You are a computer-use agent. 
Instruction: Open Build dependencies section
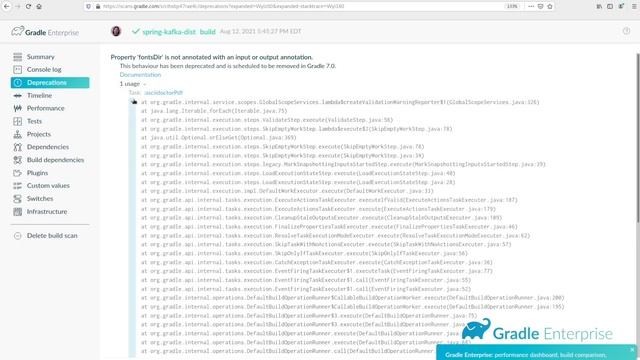tap(56, 160)
